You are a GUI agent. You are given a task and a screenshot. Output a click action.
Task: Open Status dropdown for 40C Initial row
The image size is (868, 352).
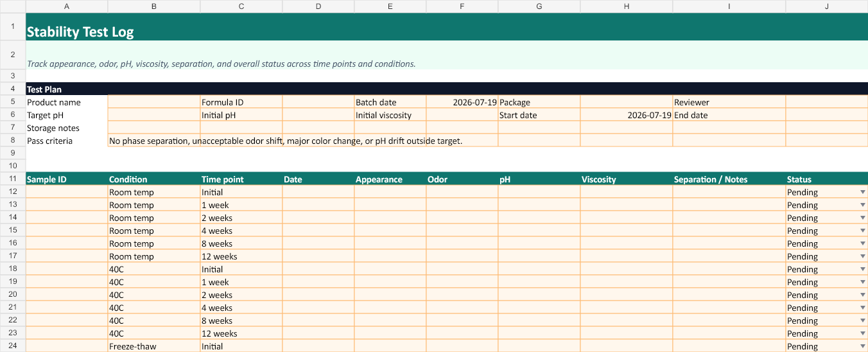tap(862, 269)
